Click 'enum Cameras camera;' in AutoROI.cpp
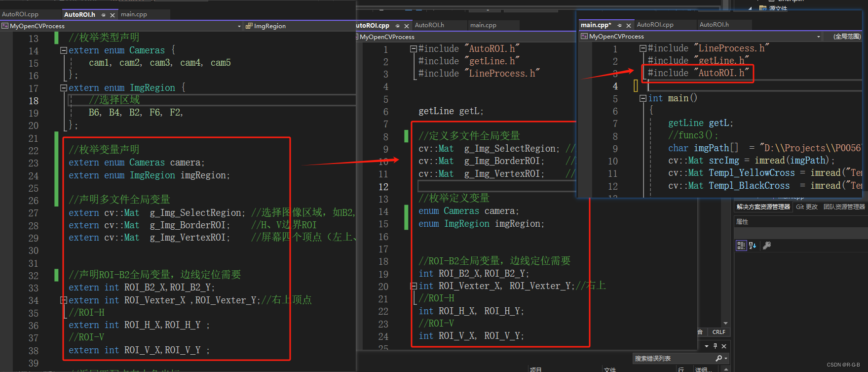 469,211
